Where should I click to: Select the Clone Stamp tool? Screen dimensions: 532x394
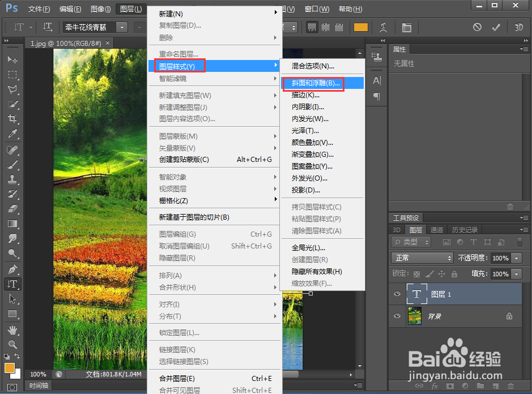12,179
